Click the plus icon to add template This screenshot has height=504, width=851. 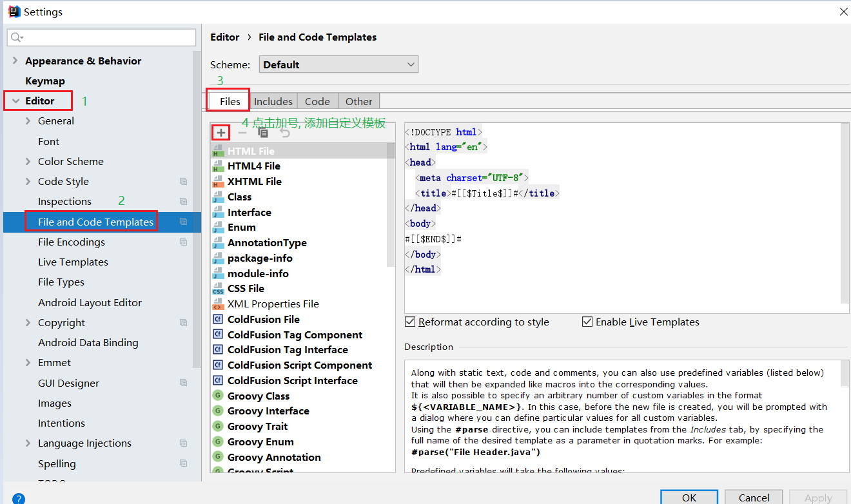click(x=221, y=133)
